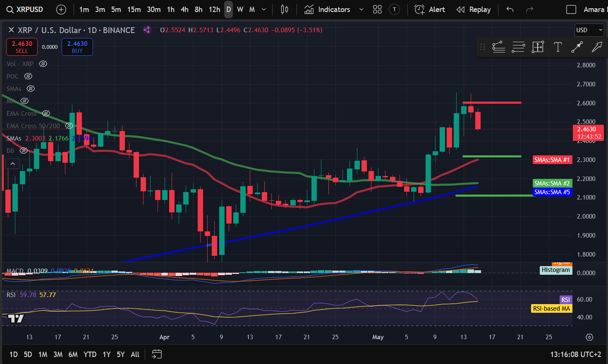Click the circled T template icon

(x=395, y=10)
